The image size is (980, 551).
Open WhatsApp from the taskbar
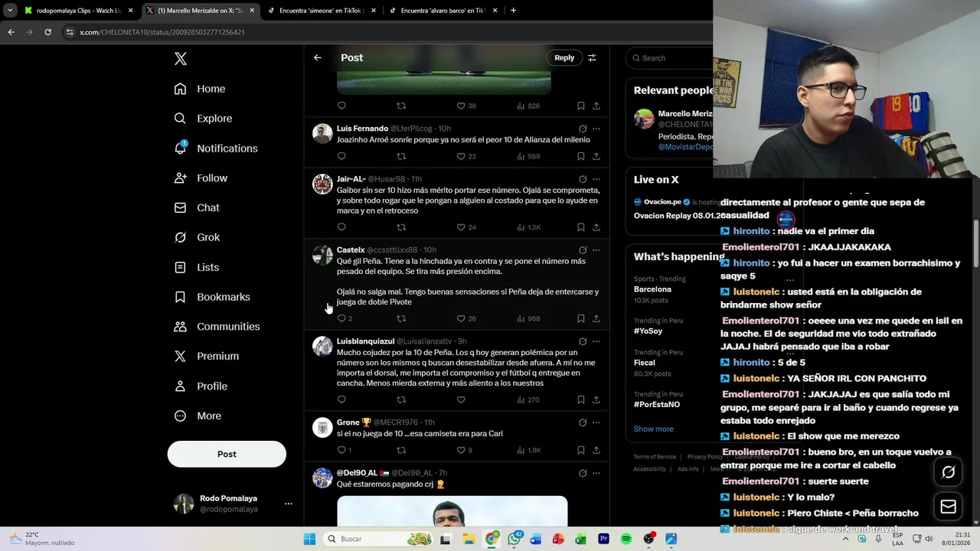pos(514,539)
